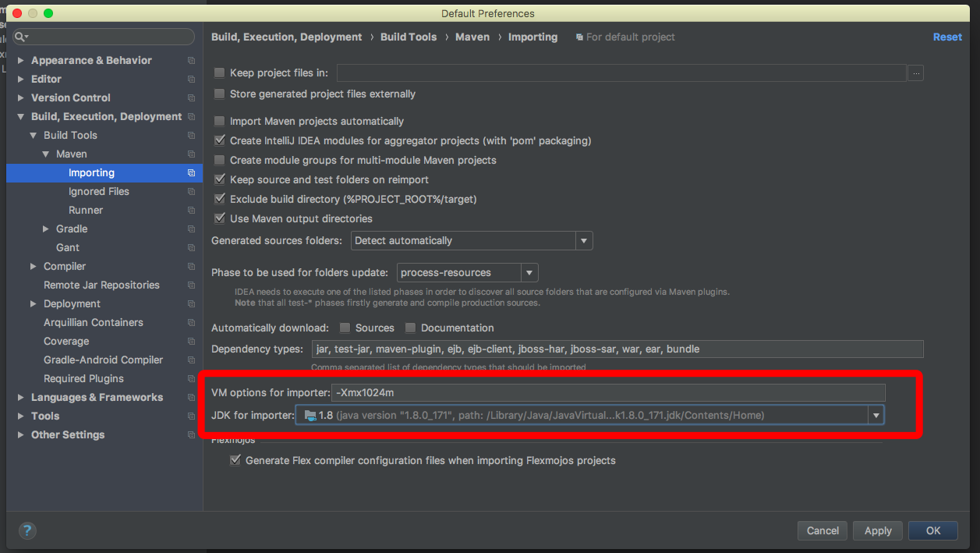Viewport: 980px width, 553px height.
Task: Uncheck Generate Flex compiler configuration files
Action: point(235,461)
